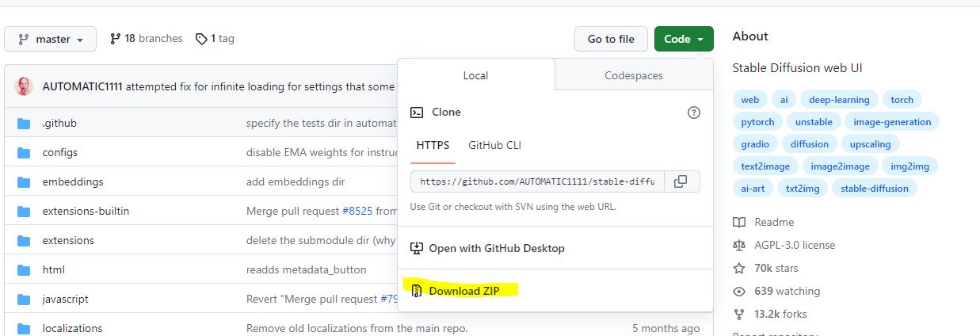The width and height of the screenshot is (980, 336).
Task: Open the html folder
Action: click(54, 269)
